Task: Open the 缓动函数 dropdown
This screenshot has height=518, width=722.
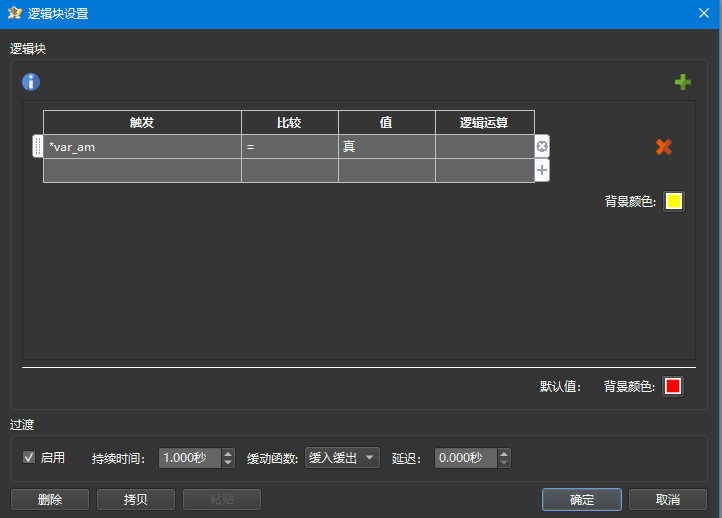Action: point(342,458)
